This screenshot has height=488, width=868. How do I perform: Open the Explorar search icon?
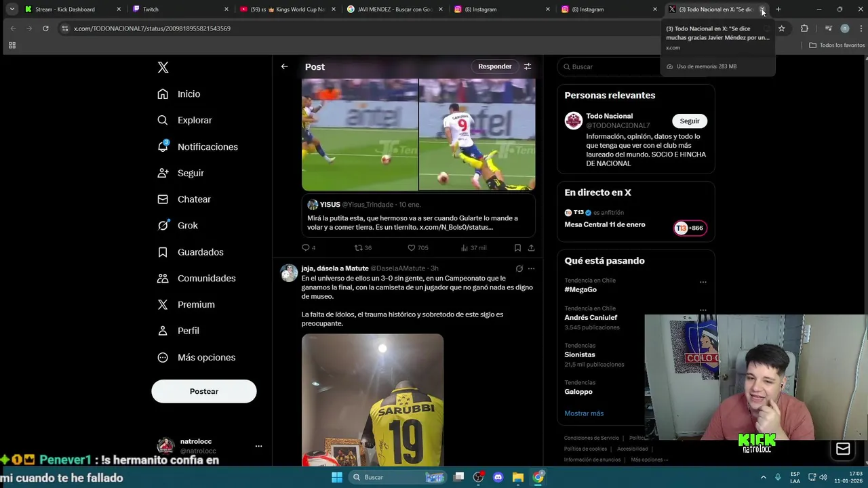(163, 120)
